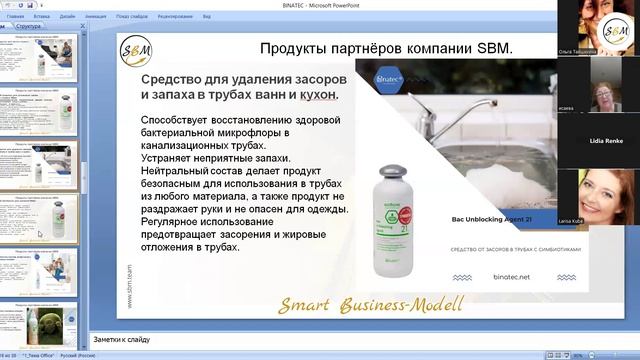Select slide thumbnail with family photo
Screen dimensions: 640x360
coord(38,272)
